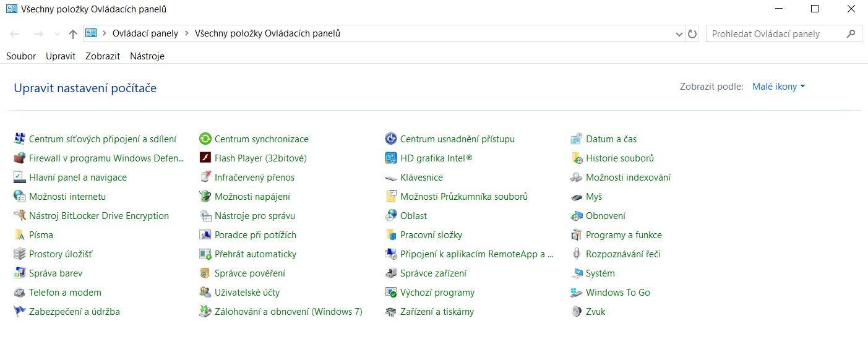868x360 pixels.
Task: Click the Prostory úložišť icon
Action: click(19, 254)
